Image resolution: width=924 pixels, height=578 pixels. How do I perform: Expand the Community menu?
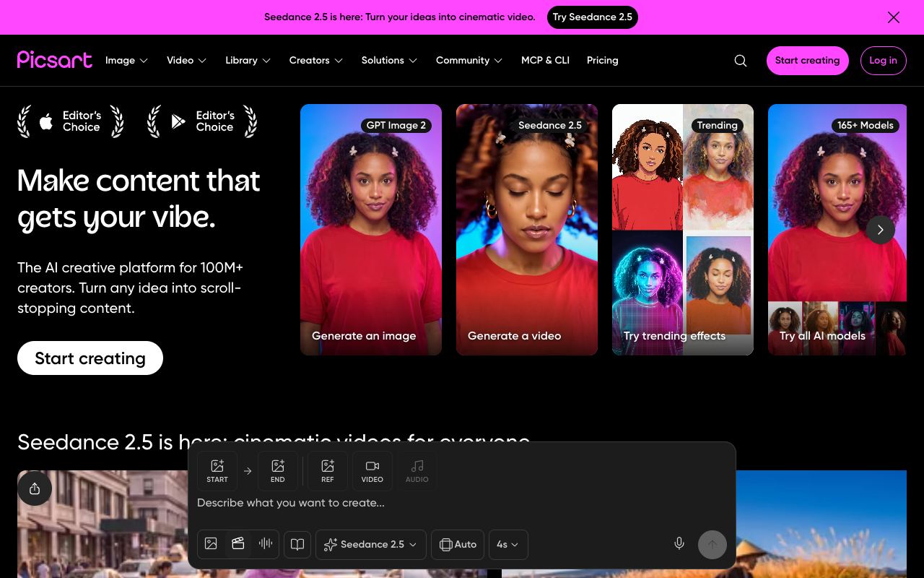pos(469,61)
